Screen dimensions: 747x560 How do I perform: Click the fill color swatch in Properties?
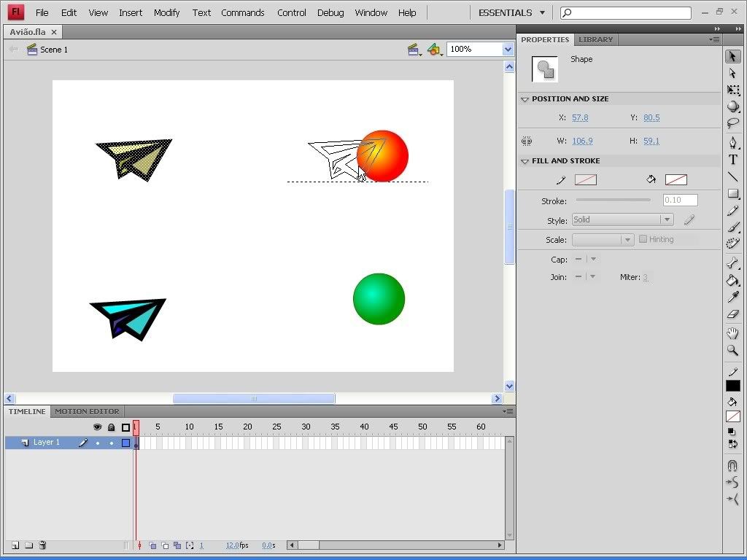[676, 179]
